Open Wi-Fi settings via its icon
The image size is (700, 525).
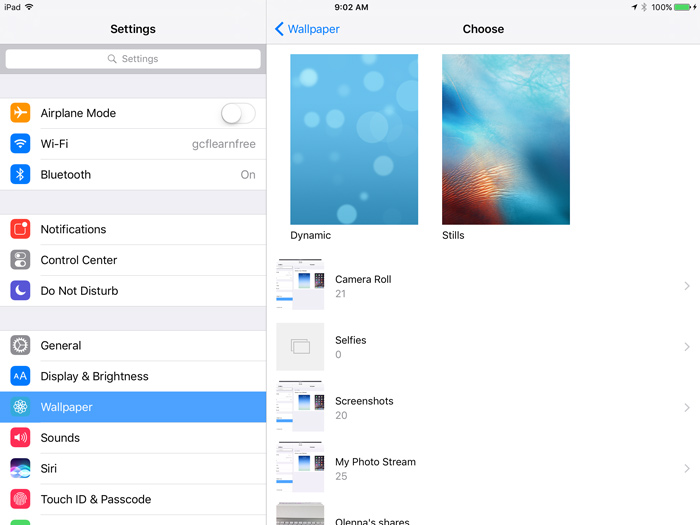20,144
